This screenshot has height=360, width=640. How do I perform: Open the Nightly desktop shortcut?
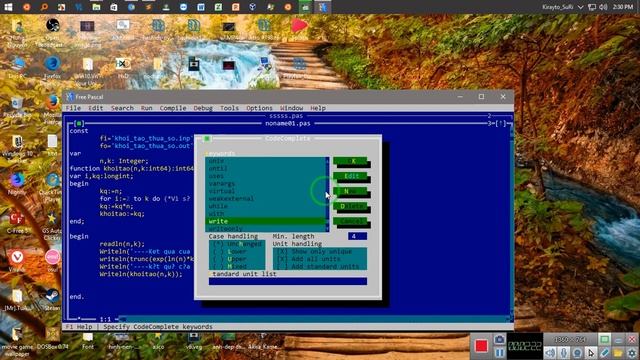pyautogui.click(x=17, y=183)
